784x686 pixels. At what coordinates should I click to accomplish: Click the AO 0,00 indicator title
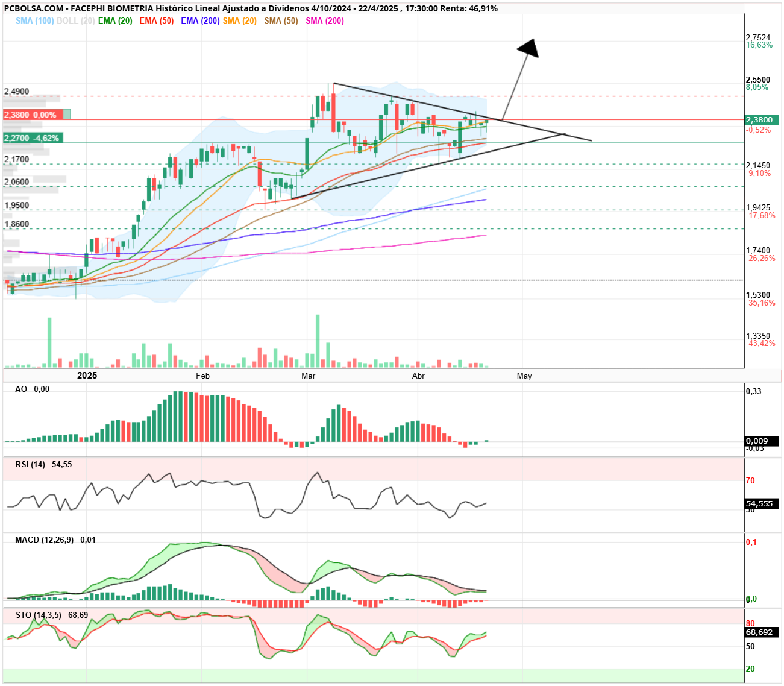pos(33,389)
